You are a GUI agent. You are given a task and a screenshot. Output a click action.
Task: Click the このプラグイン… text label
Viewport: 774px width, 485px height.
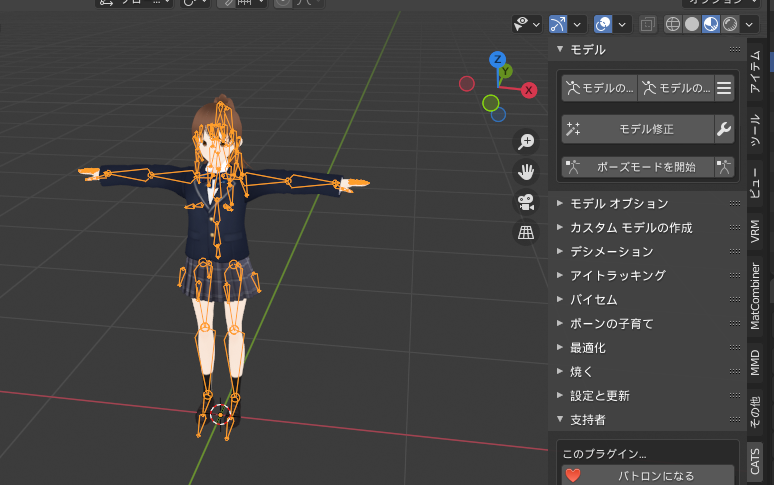point(605,454)
